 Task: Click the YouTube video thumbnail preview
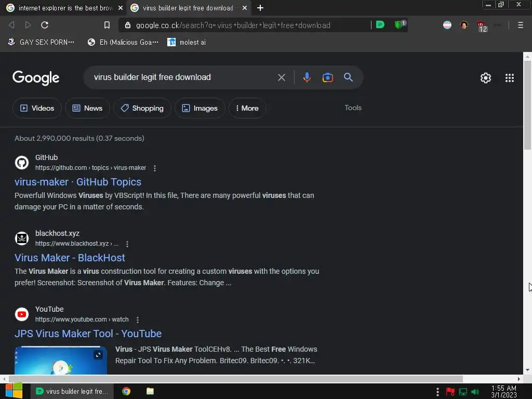click(x=61, y=361)
